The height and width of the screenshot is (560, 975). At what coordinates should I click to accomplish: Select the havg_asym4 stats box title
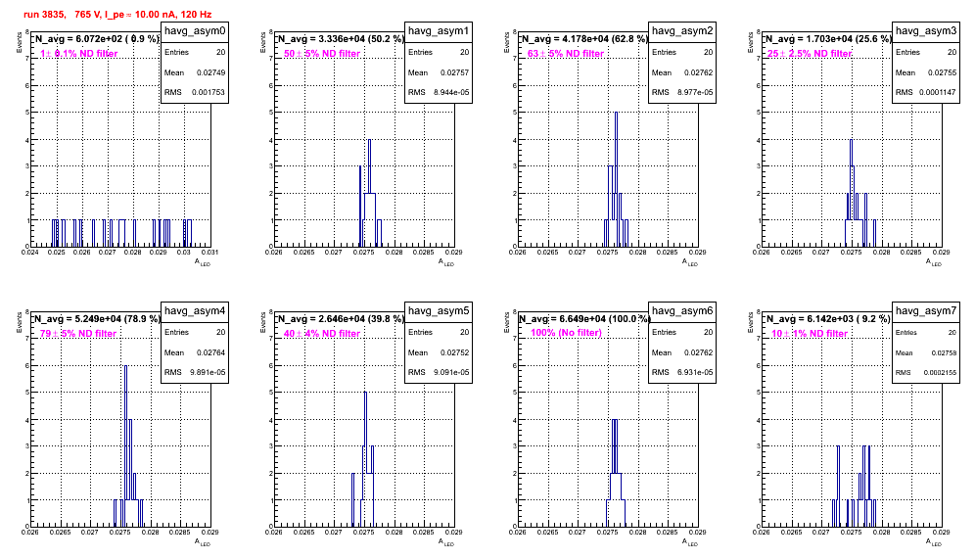pos(195,311)
